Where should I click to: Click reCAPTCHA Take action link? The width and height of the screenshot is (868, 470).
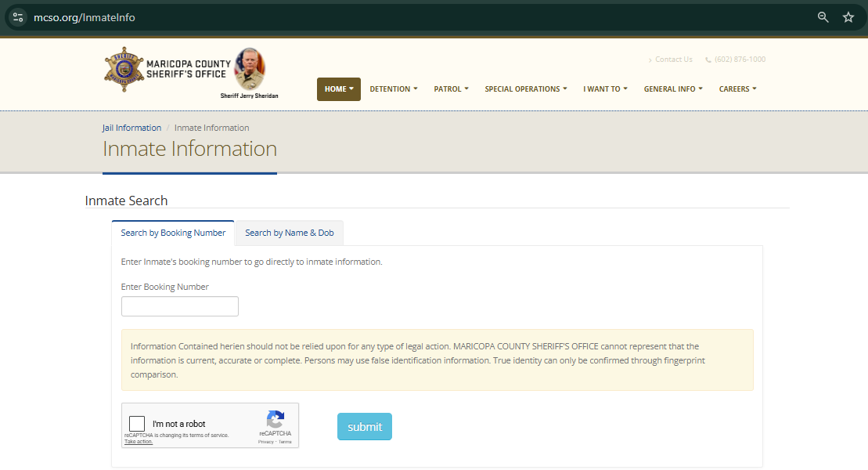coord(139,442)
